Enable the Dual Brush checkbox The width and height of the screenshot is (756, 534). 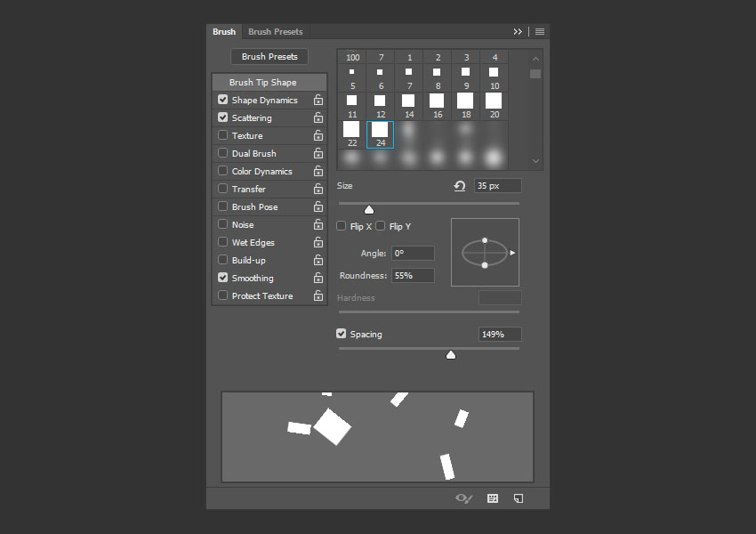pyautogui.click(x=222, y=153)
